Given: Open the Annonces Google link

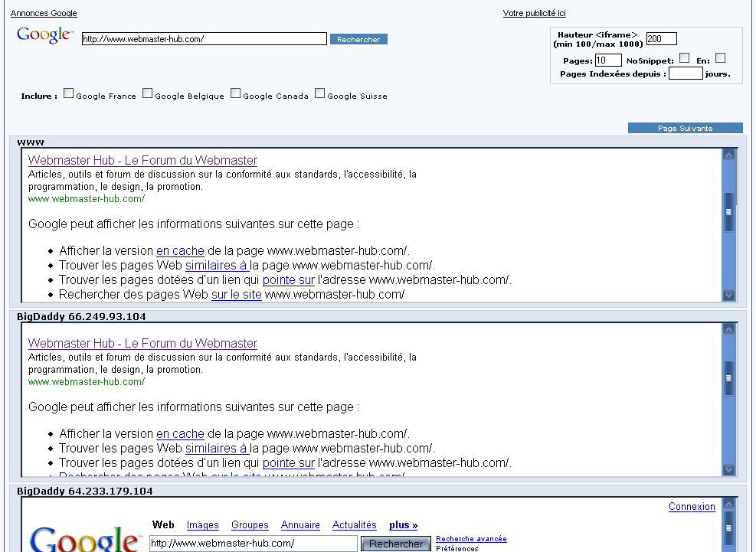Looking at the screenshot, I should tap(44, 13).
